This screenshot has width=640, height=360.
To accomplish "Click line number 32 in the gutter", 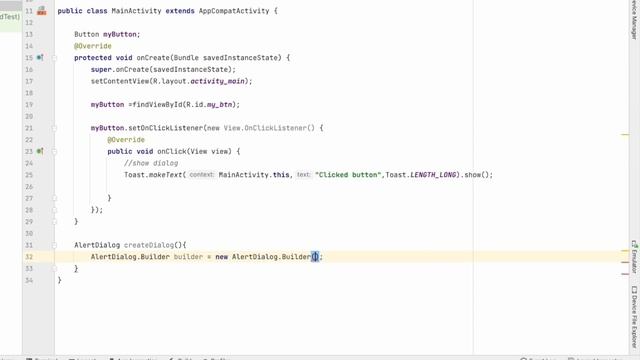I will tap(29, 257).
